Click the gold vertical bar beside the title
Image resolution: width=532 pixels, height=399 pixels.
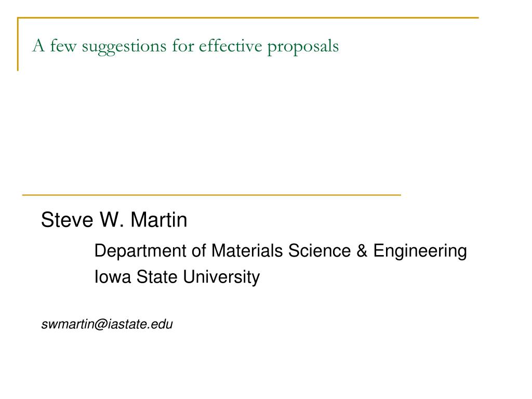[x=18, y=44]
